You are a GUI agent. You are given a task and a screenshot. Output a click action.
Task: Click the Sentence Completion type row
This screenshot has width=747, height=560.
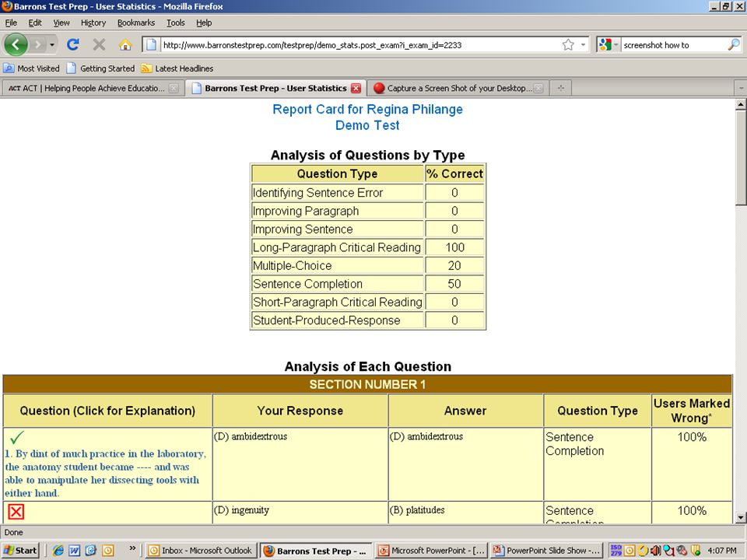[368, 284]
